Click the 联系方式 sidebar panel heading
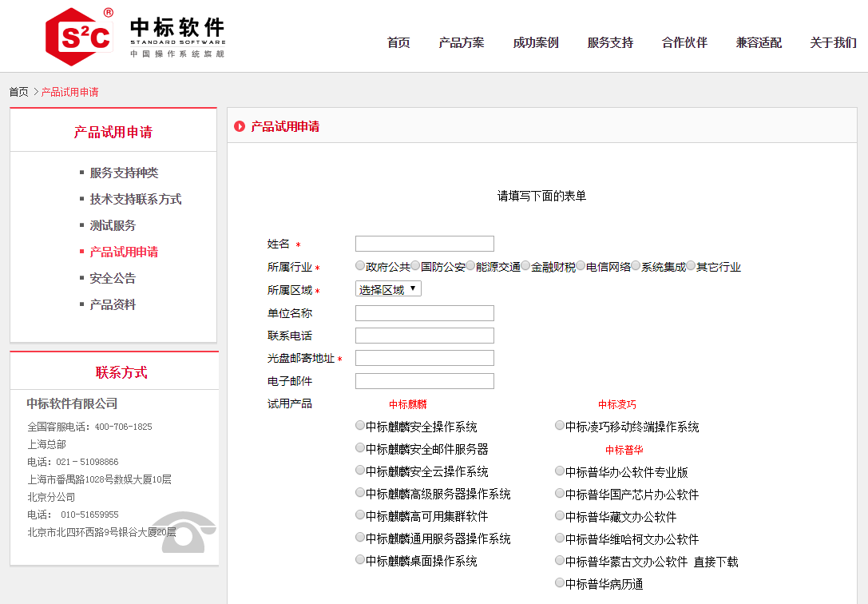Viewport: 868px width, 604px height. pos(121,372)
